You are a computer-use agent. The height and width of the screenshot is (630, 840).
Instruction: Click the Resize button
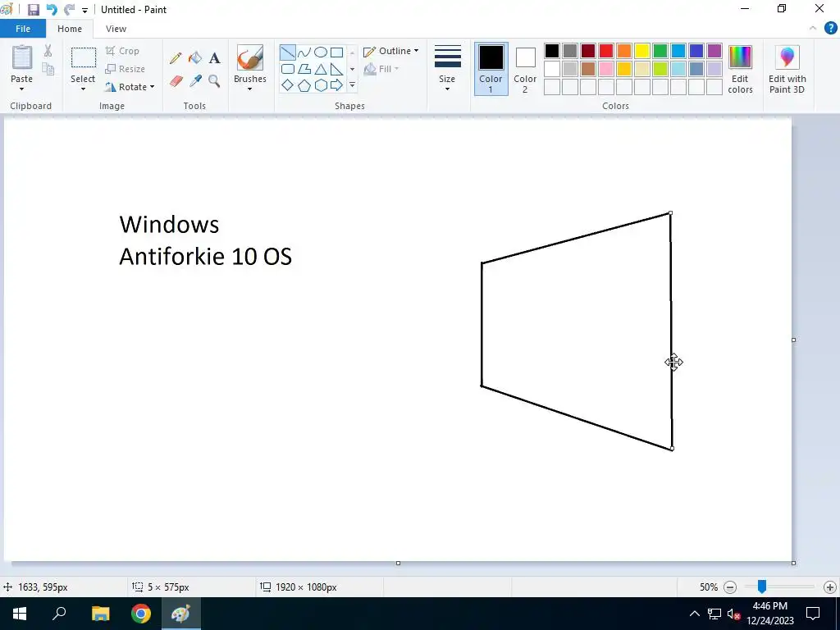126,69
